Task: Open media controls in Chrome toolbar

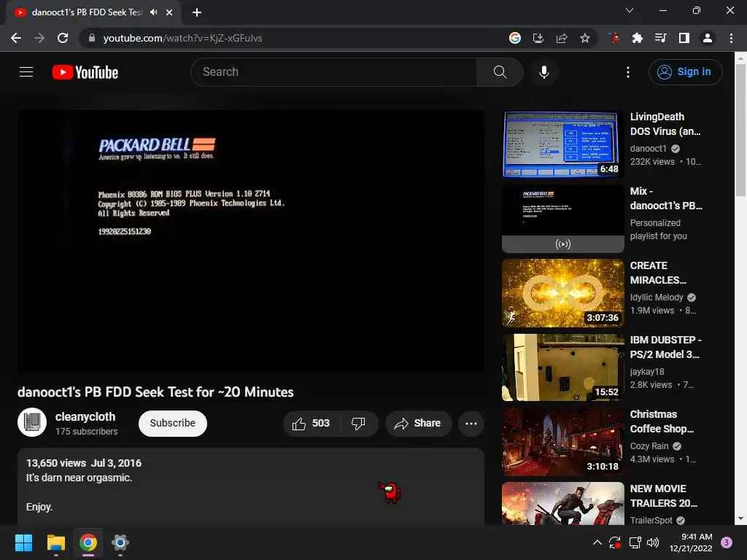Action: (x=660, y=38)
